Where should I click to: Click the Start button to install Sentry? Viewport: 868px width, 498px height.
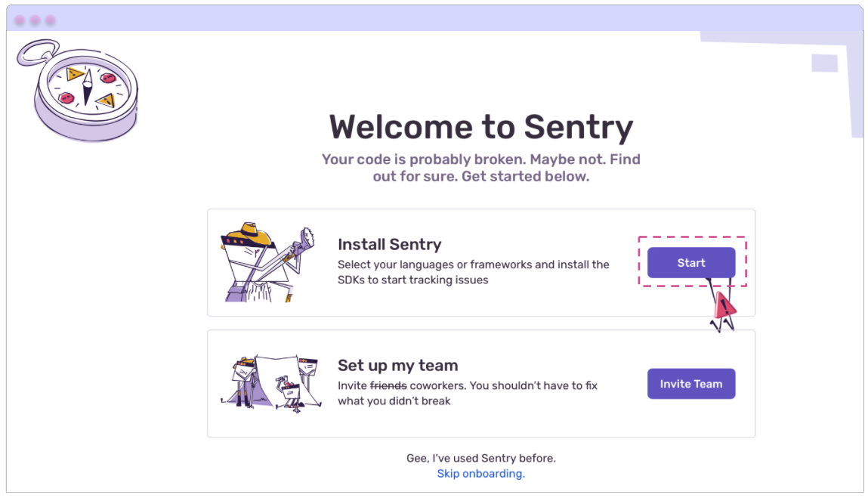pos(690,262)
